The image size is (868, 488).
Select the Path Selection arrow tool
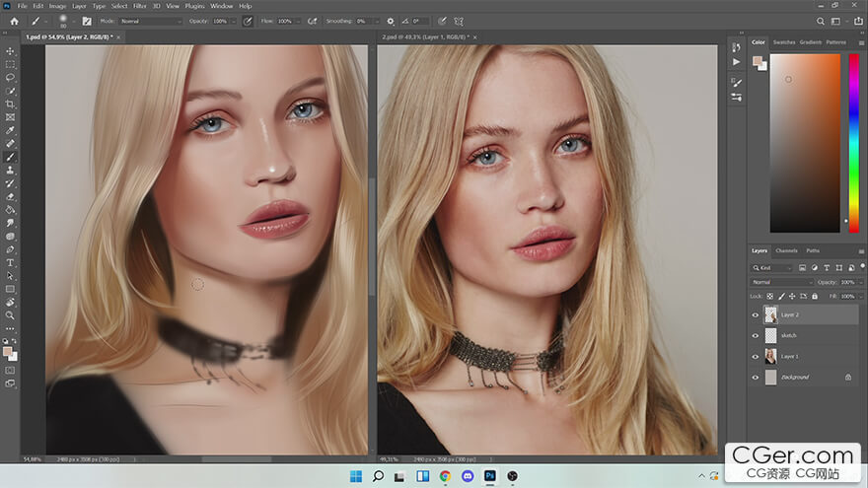click(10, 276)
